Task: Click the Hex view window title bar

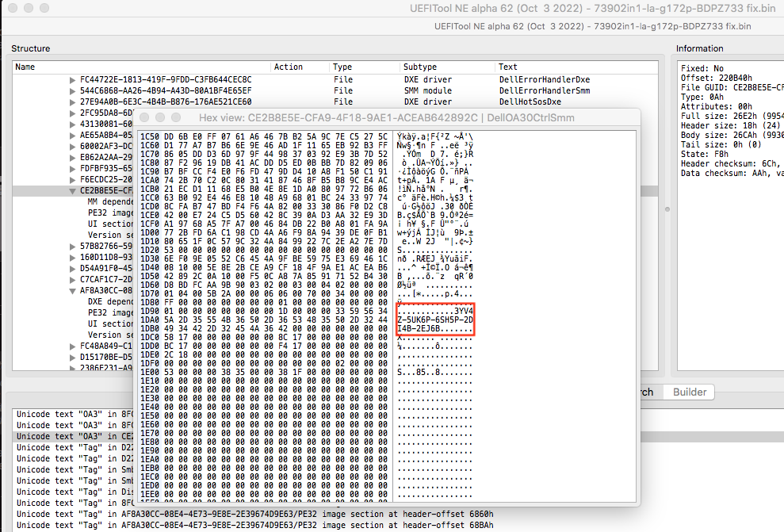Action: pyautogui.click(x=387, y=117)
